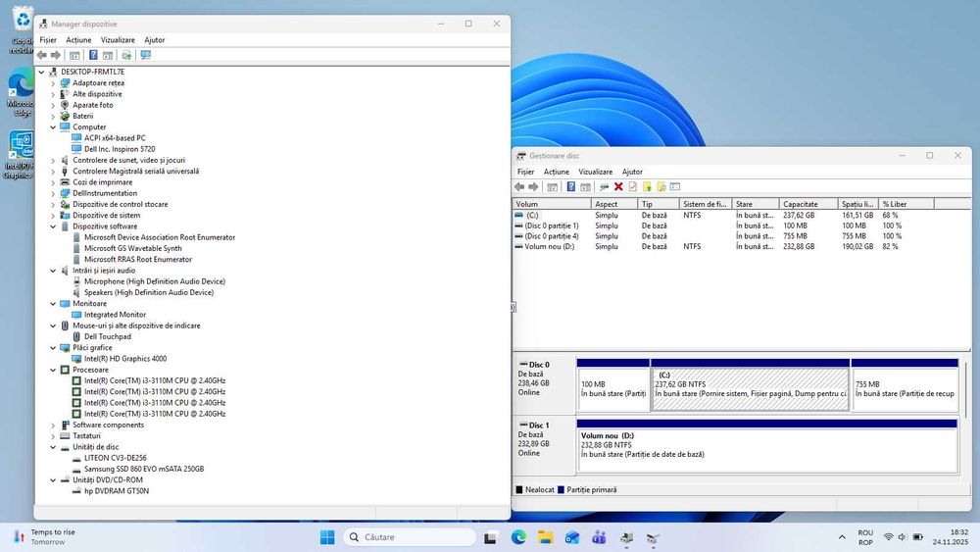Click the checkmark Properties icon in Gestionare disc

[x=632, y=186]
